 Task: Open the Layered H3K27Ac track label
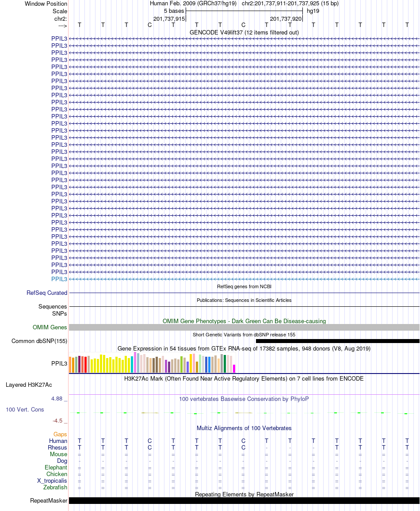29,385
